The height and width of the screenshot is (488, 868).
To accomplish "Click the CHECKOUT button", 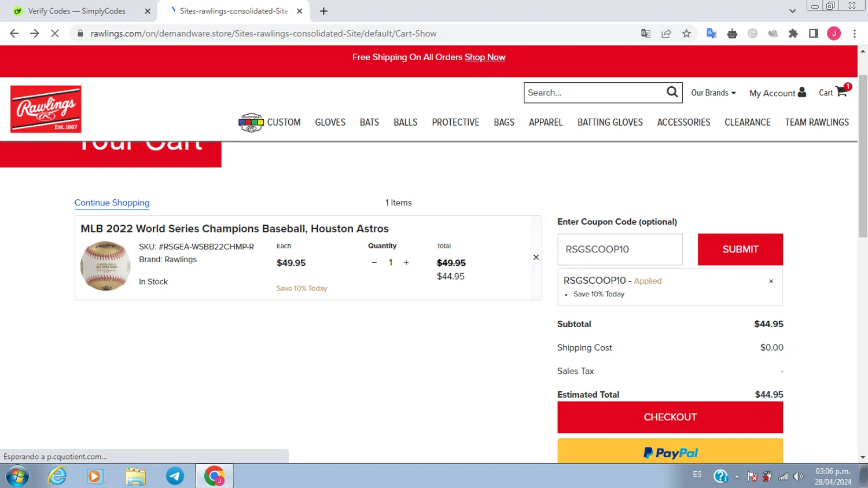I will [x=670, y=417].
